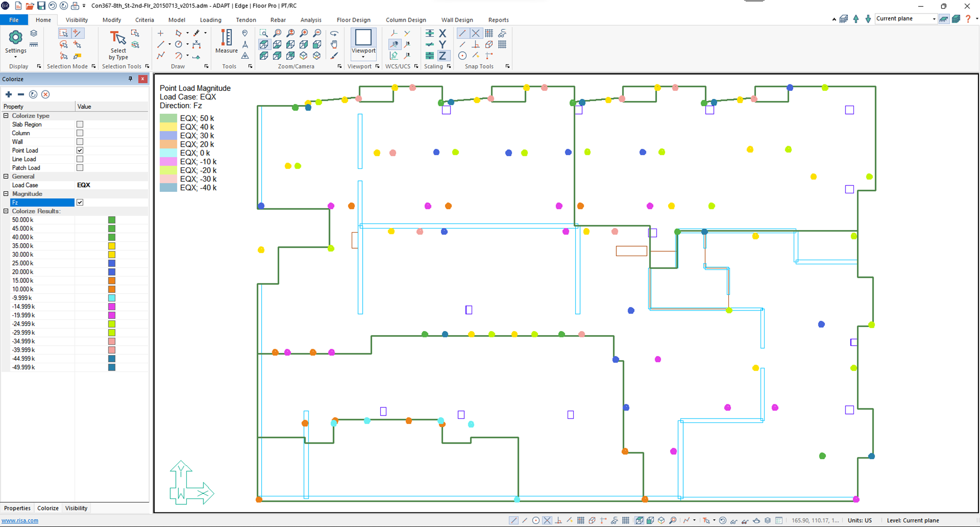Click the minus icon in Colorize panel

point(21,94)
